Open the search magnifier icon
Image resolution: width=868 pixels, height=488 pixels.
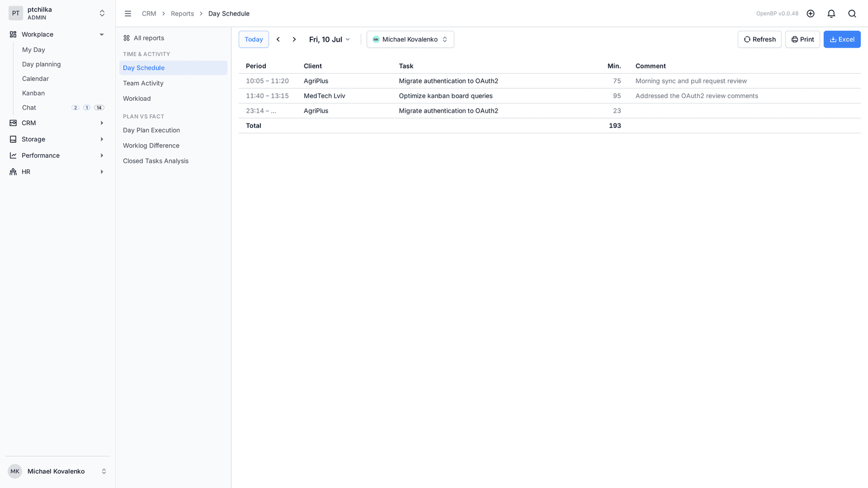852,14
